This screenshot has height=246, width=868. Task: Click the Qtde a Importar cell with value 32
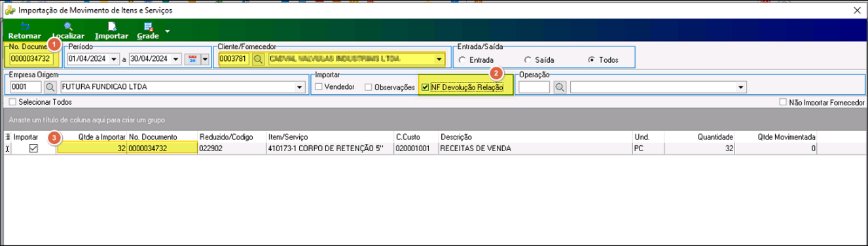pos(92,149)
